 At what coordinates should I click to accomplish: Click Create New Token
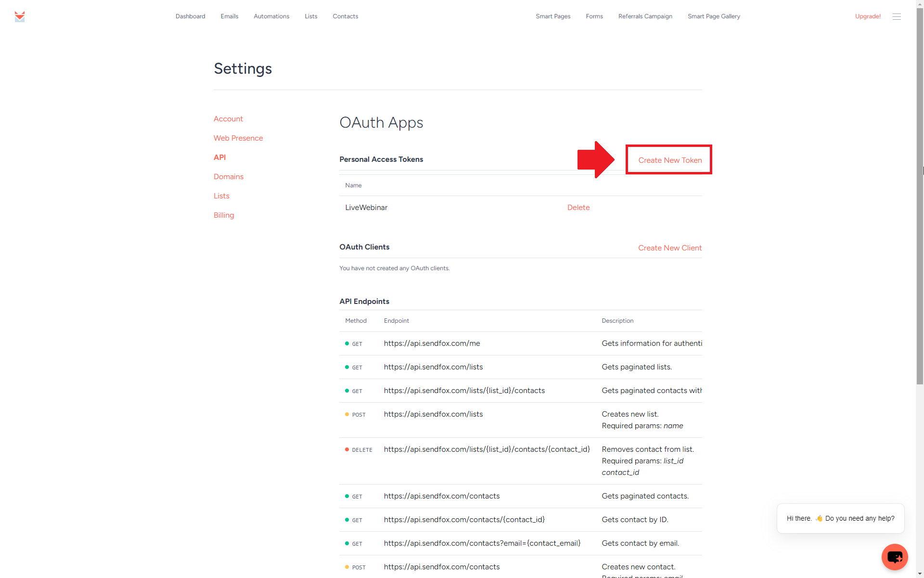(670, 160)
